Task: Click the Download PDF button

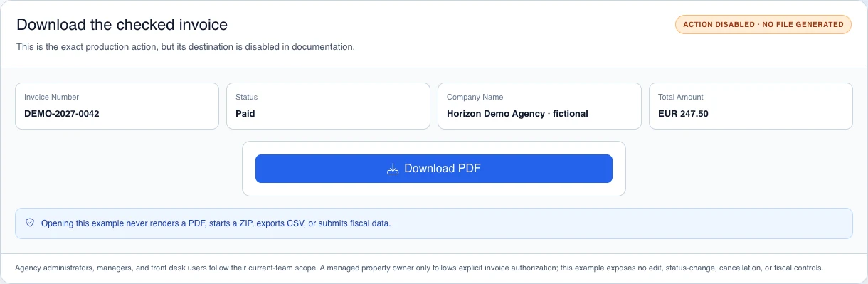Action: tap(434, 169)
